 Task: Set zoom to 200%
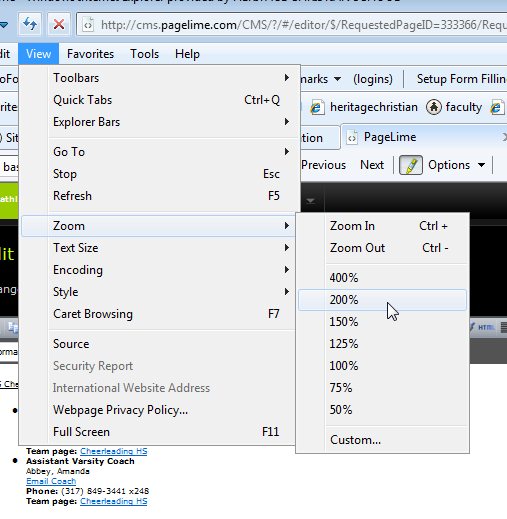(x=382, y=300)
